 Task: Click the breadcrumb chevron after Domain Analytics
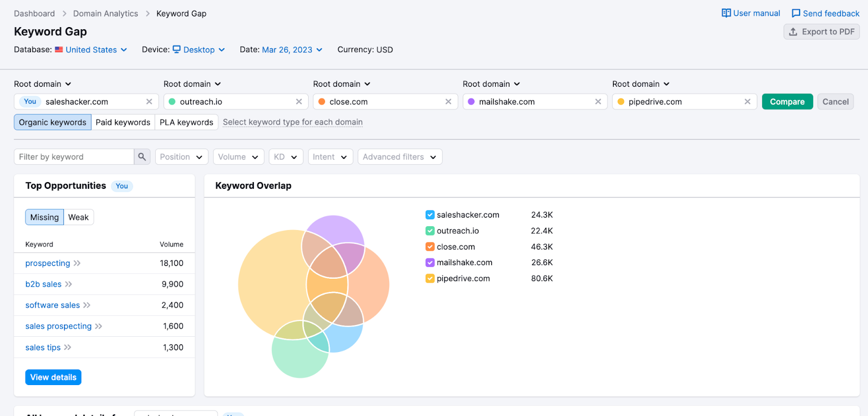click(x=148, y=14)
